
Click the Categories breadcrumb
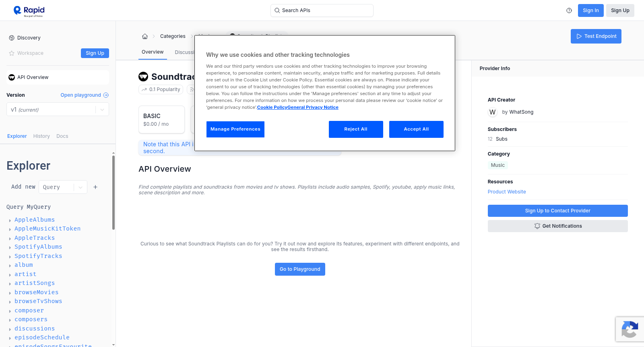[173, 36]
